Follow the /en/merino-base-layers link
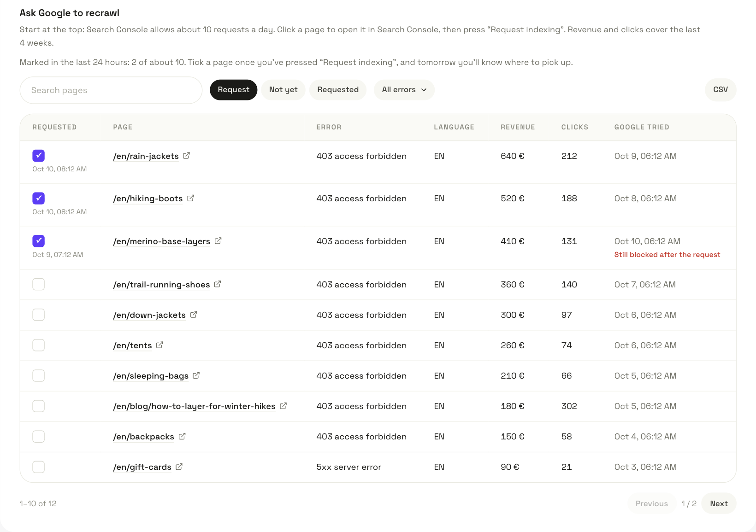The image size is (756, 532). 162,241
